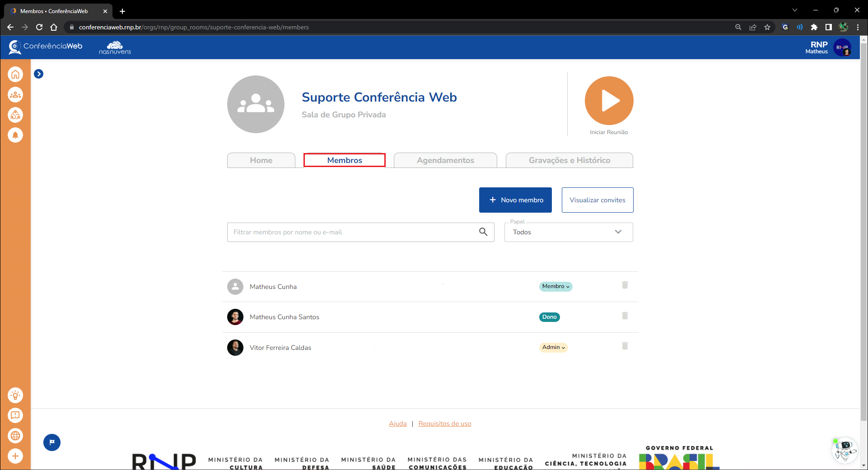This screenshot has width=868, height=470.
Task: Switch to the Agendamentos tab
Action: pyautogui.click(x=445, y=160)
